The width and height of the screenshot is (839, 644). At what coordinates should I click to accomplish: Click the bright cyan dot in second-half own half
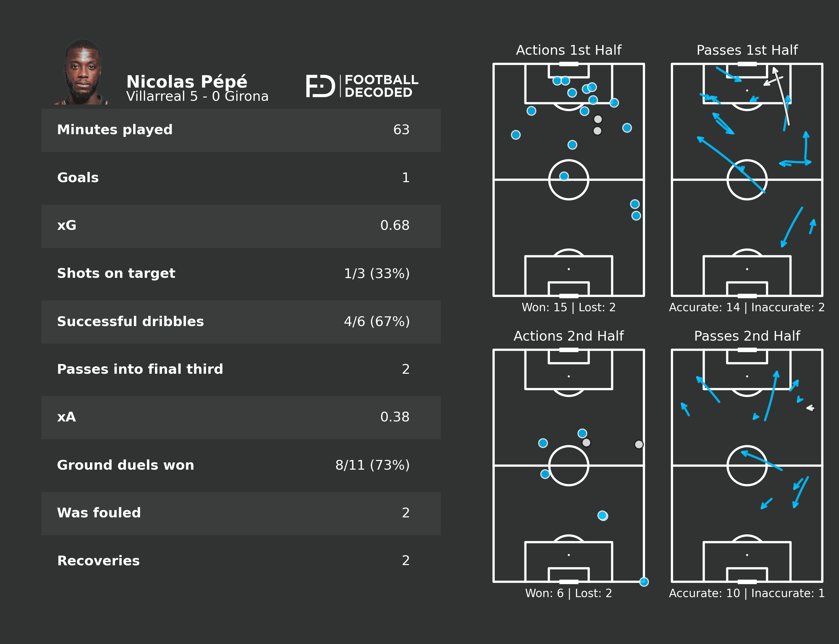point(602,515)
